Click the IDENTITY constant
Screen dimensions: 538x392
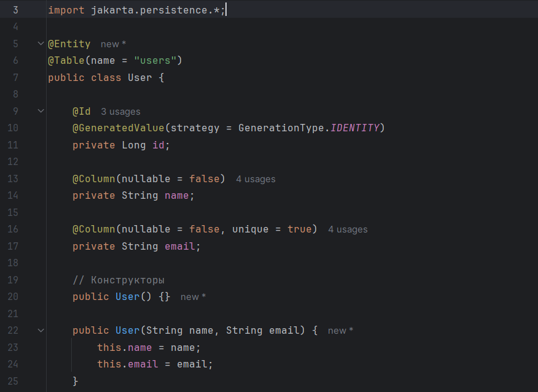click(x=355, y=128)
